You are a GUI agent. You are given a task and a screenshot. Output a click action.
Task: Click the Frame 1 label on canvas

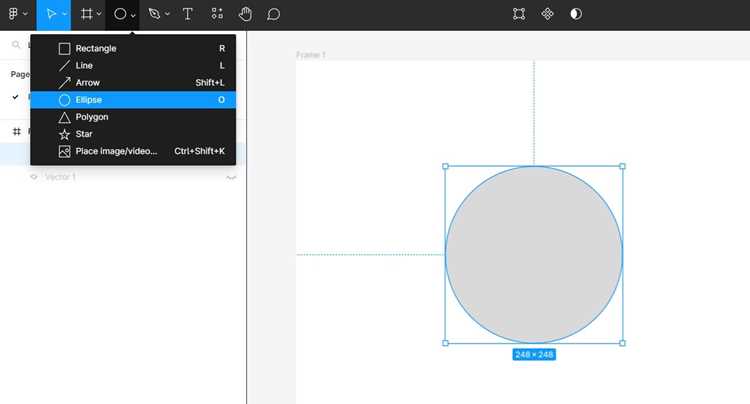pos(310,55)
